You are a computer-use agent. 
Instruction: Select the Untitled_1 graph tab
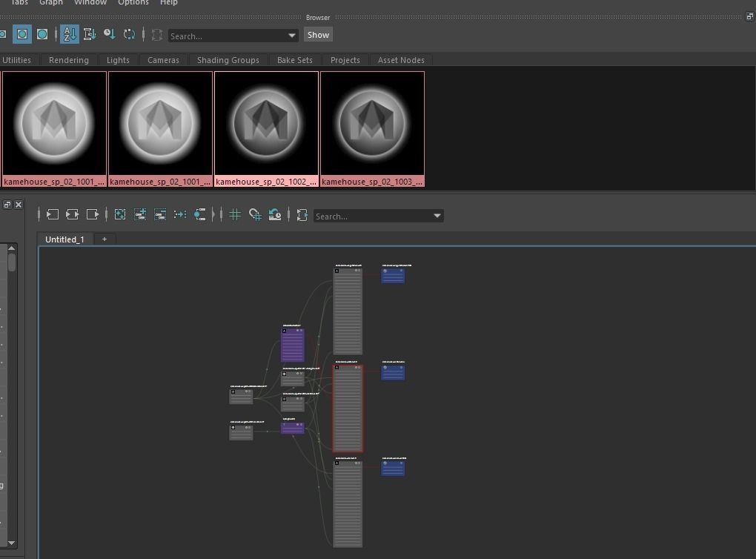[64, 239]
